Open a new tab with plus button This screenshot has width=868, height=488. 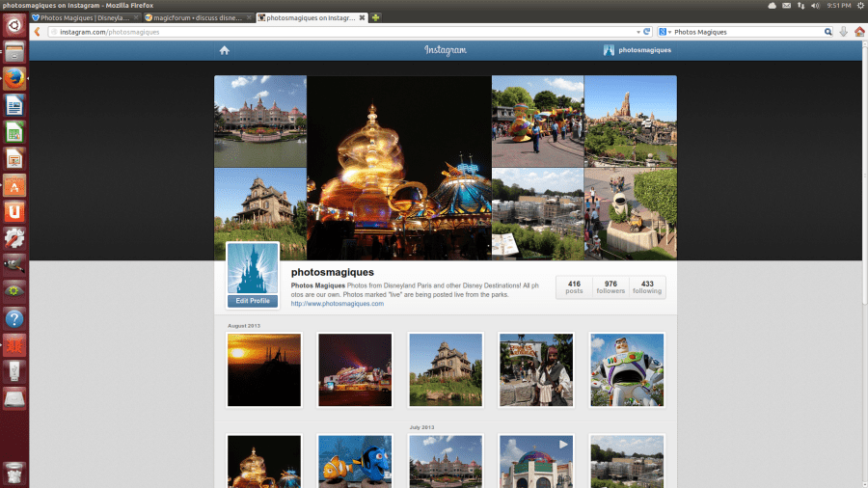[x=375, y=17]
